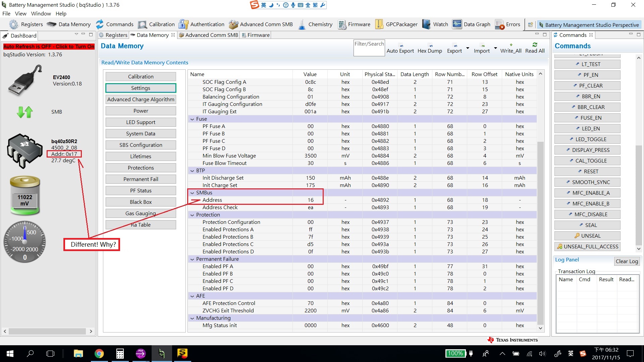Click Commands panel scroll down arrow
Screen dimensions: 644x362
pyautogui.click(x=639, y=249)
